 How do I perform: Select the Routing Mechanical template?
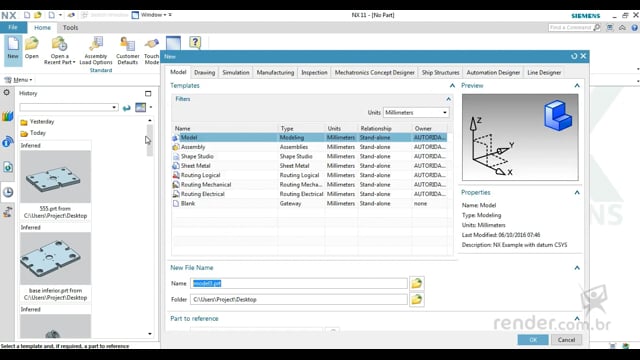(x=309, y=184)
